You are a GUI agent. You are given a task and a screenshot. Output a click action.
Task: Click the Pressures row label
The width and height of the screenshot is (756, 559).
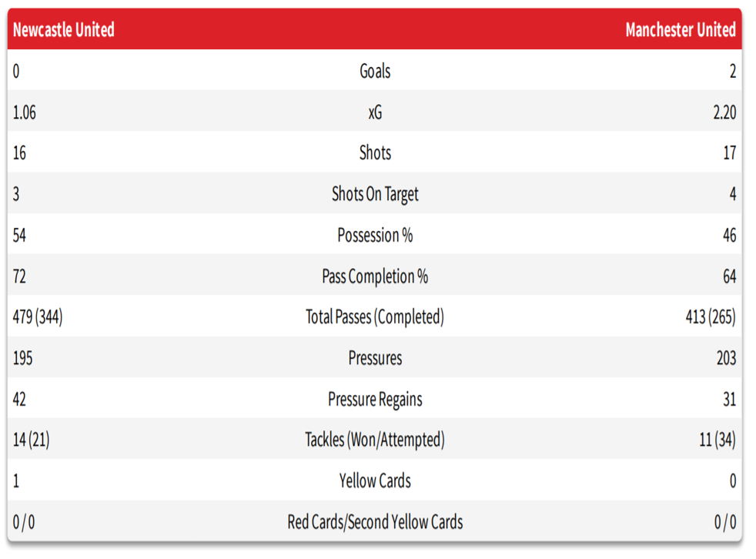[375, 358]
